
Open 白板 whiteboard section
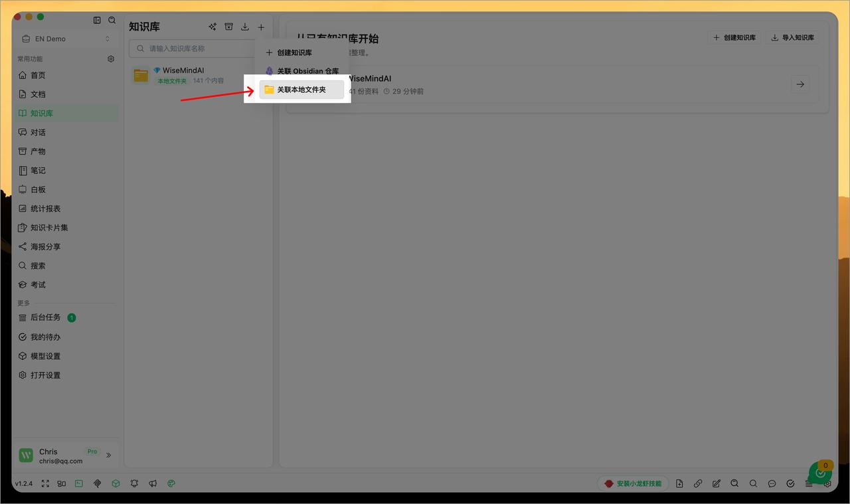tap(66, 189)
